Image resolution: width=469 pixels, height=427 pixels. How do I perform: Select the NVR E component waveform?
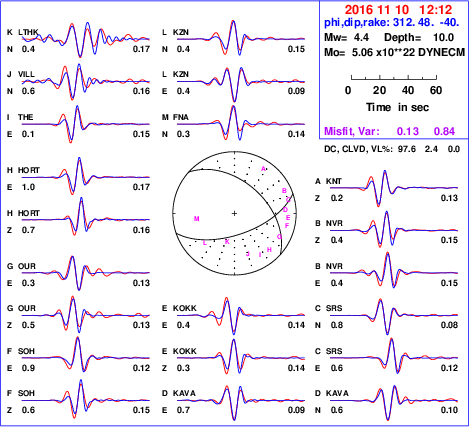pyautogui.click(x=394, y=273)
